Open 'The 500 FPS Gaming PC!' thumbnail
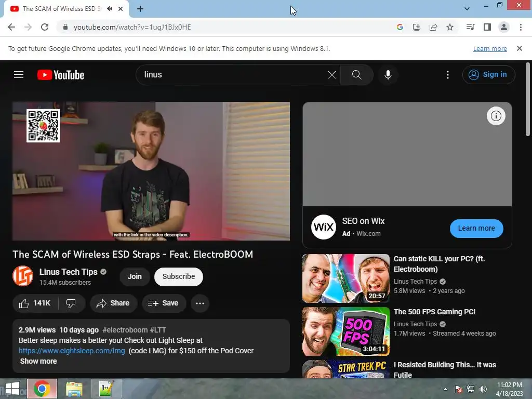532x399 pixels. click(x=345, y=331)
